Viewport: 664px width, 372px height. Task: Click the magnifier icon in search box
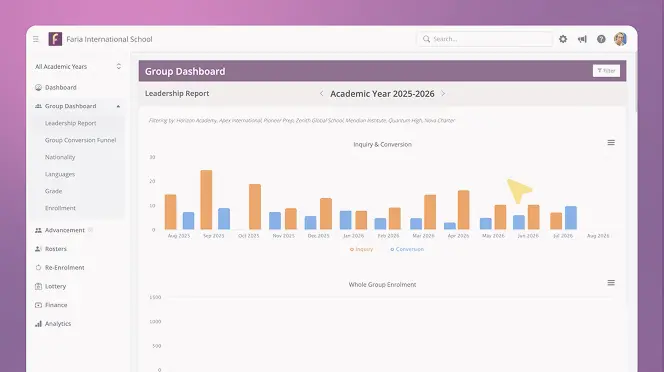426,39
